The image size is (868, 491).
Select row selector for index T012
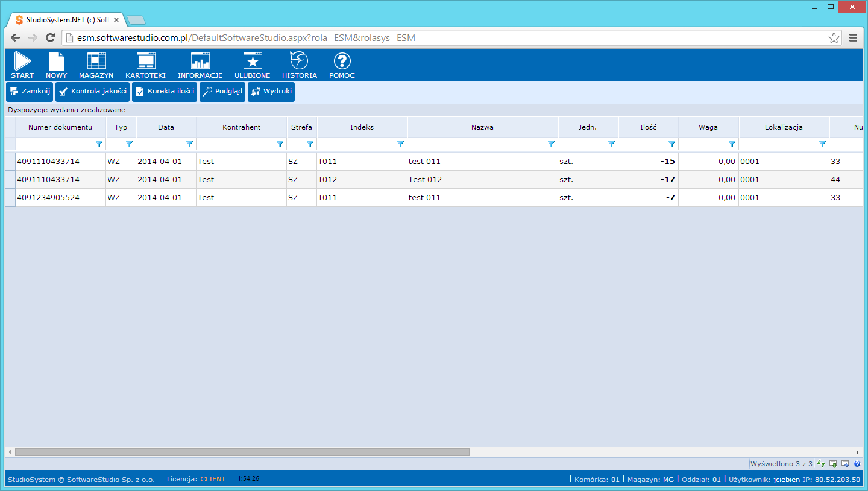tap(10, 180)
